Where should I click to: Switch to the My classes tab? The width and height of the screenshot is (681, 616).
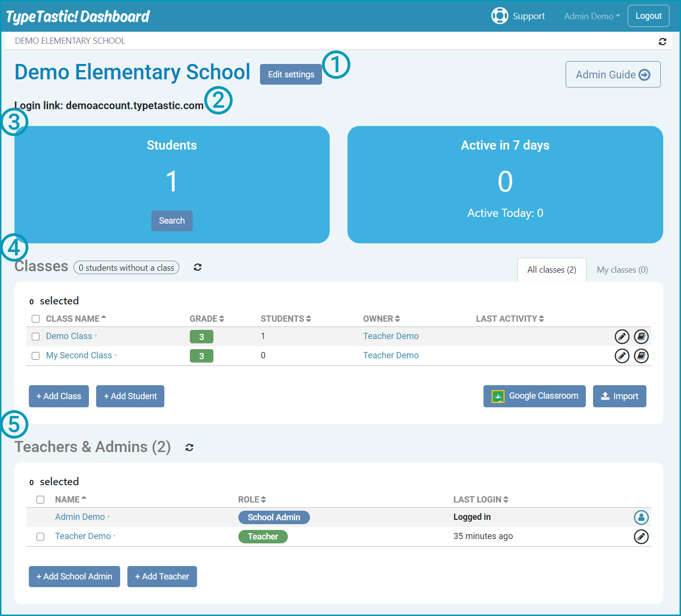622,270
